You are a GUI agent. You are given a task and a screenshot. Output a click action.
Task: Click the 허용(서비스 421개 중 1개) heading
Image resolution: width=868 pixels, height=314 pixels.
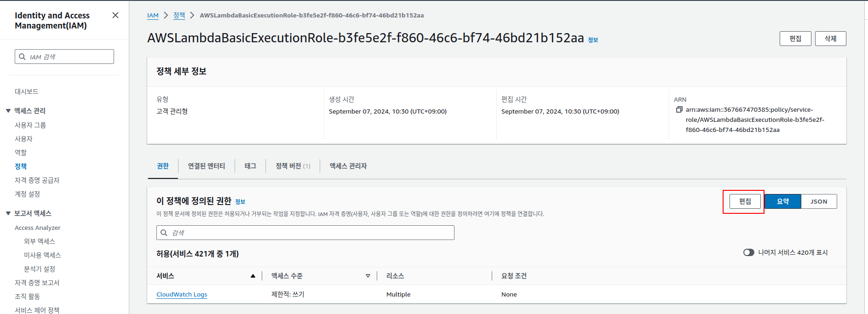[198, 254]
